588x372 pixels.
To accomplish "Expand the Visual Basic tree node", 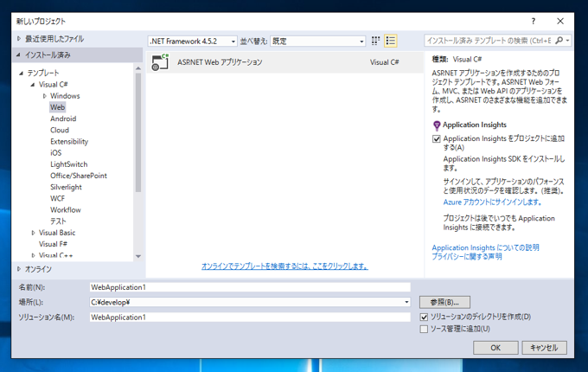I will [x=33, y=233].
